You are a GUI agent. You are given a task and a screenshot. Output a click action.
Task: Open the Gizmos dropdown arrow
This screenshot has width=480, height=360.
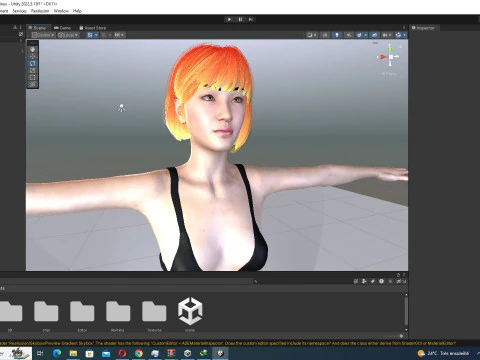click(x=405, y=35)
